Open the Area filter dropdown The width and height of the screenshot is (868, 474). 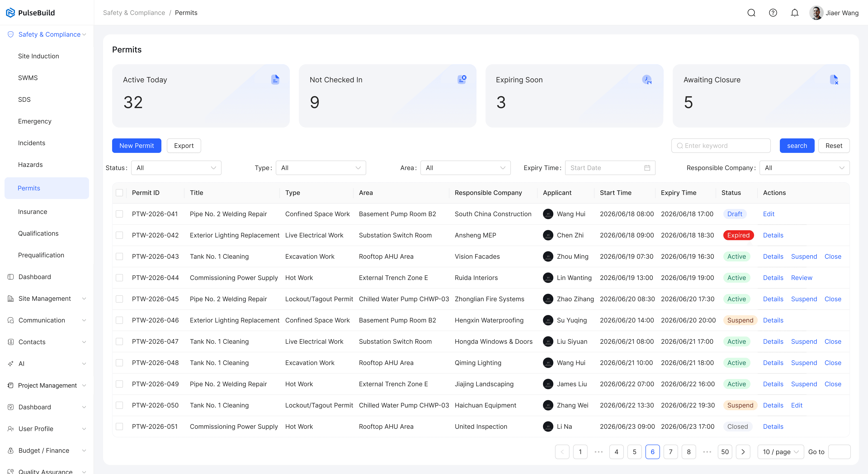[x=465, y=168]
